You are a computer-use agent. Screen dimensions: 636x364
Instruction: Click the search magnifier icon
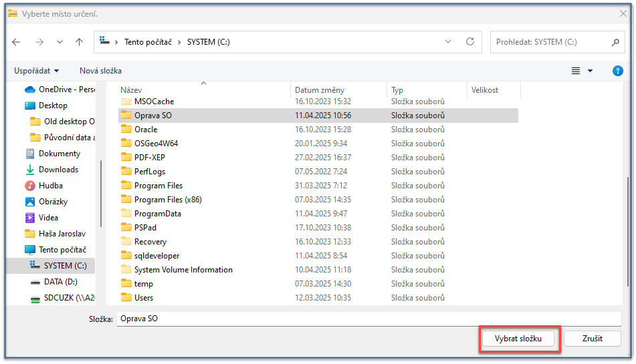(615, 42)
